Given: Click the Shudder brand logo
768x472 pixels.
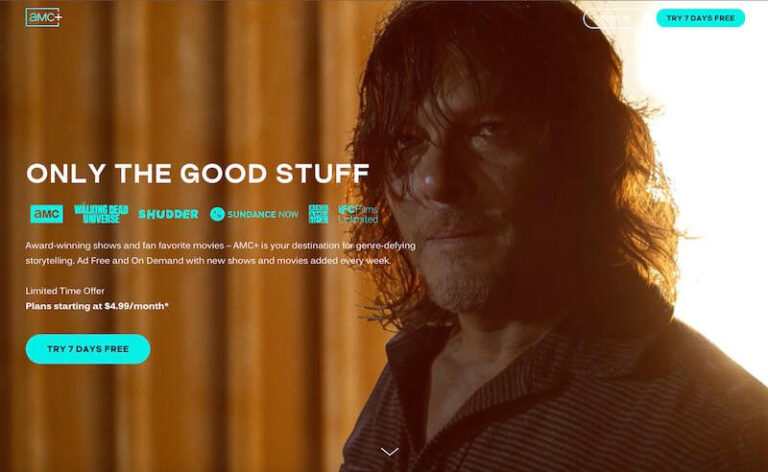Looking at the screenshot, I should [168, 214].
